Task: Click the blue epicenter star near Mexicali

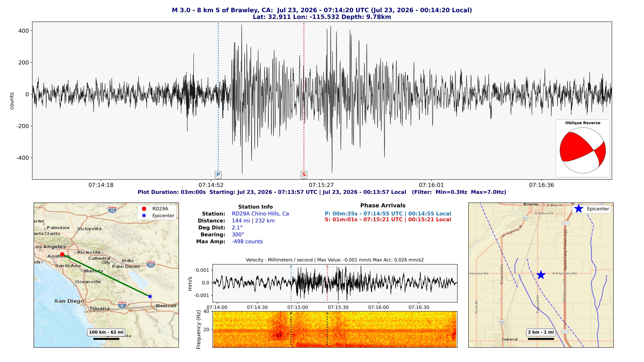Action: coord(150,297)
